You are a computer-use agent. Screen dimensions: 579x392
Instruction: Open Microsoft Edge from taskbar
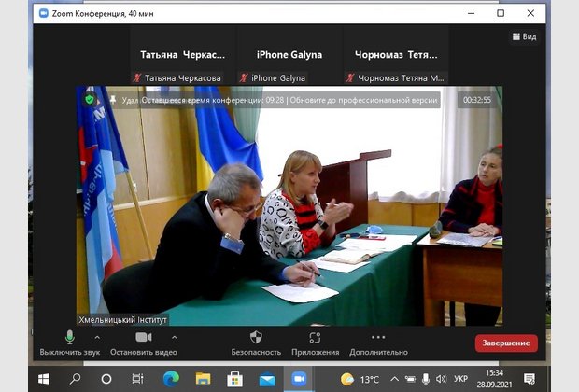click(171, 379)
